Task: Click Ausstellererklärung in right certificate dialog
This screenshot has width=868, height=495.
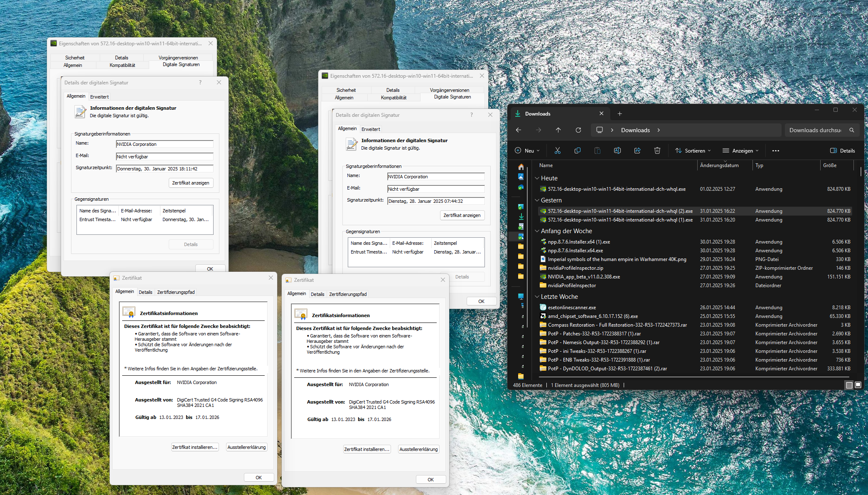Action: [418, 449]
